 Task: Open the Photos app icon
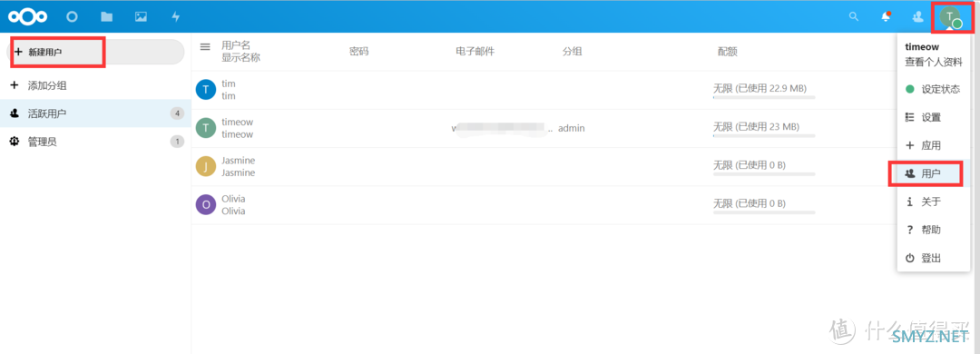pyautogui.click(x=142, y=17)
